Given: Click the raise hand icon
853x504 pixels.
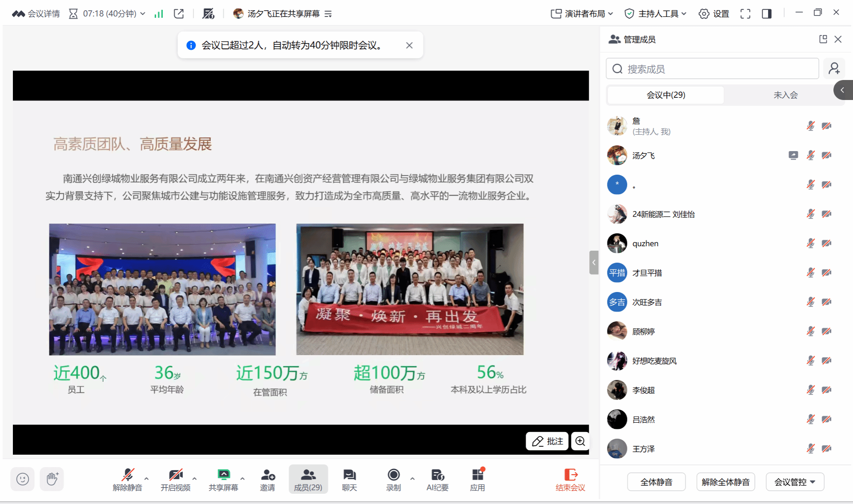Looking at the screenshot, I should (52, 479).
